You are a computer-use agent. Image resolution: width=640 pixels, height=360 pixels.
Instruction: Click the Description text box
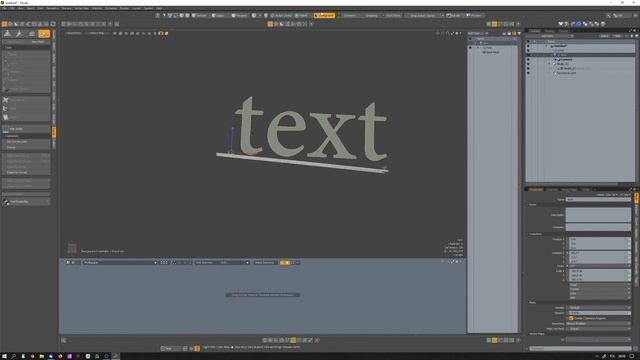pyautogui.click(x=598, y=215)
